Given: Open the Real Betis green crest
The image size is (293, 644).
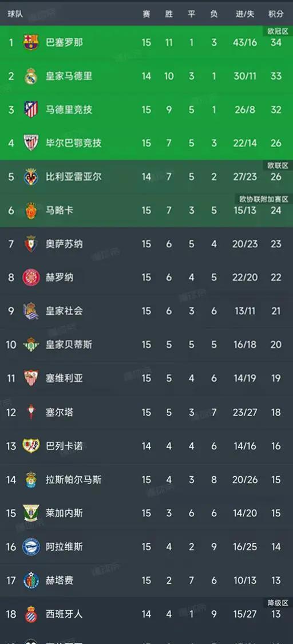Looking at the screenshot, I should point(31,345).
